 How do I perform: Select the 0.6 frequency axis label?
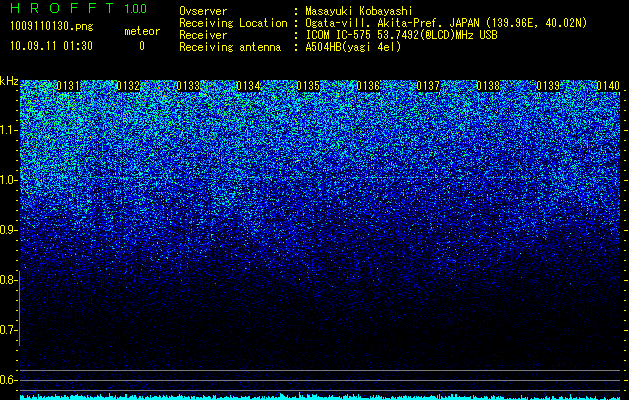[x=7, y=380]
